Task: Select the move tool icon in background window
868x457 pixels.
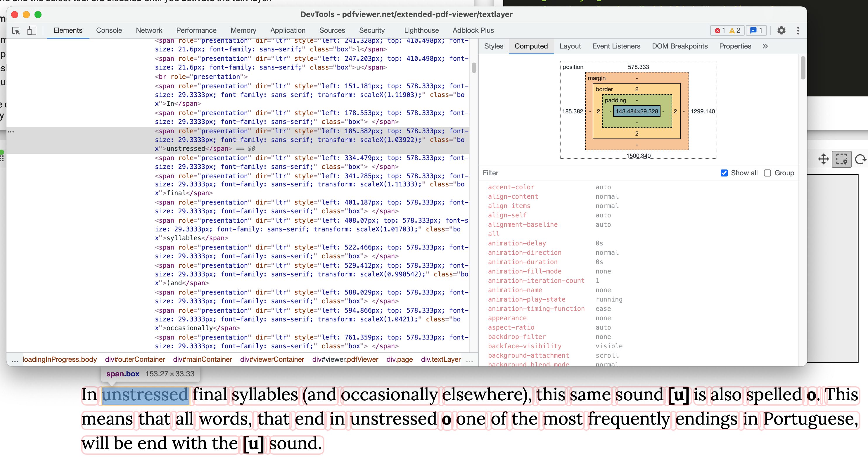Action: (823, 159)
